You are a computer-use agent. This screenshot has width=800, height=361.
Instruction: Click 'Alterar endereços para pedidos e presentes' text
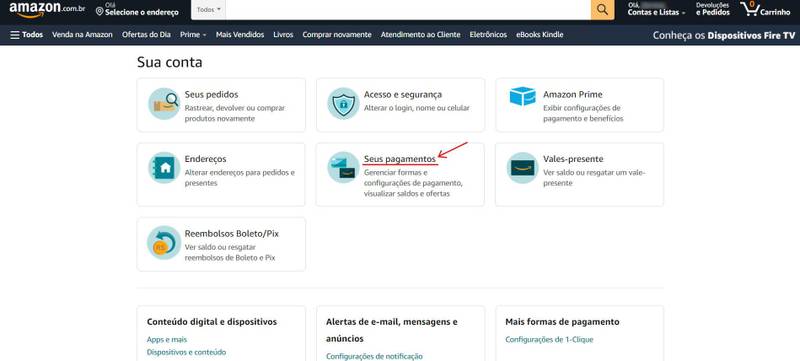tap(240, 178)
